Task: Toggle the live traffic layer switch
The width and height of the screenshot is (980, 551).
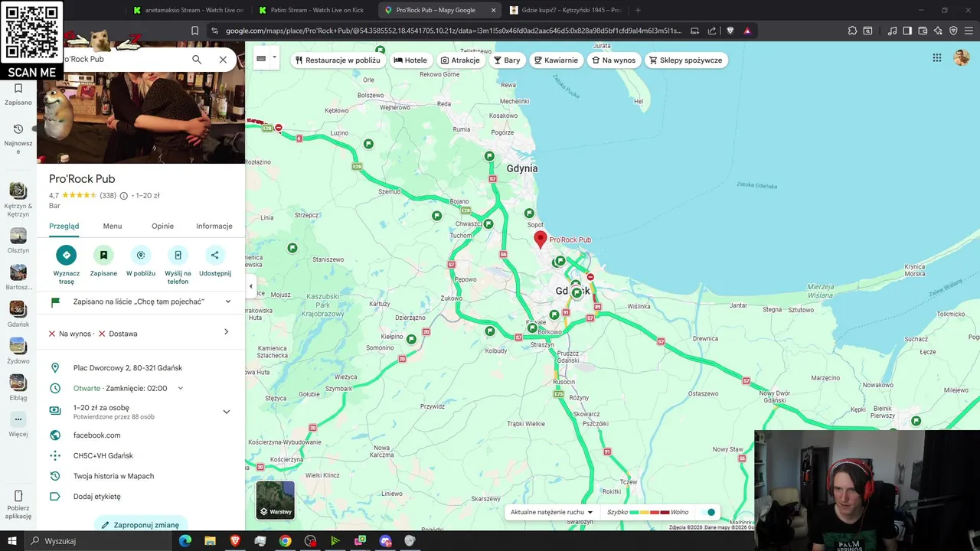Action: (x=710, y=512)
